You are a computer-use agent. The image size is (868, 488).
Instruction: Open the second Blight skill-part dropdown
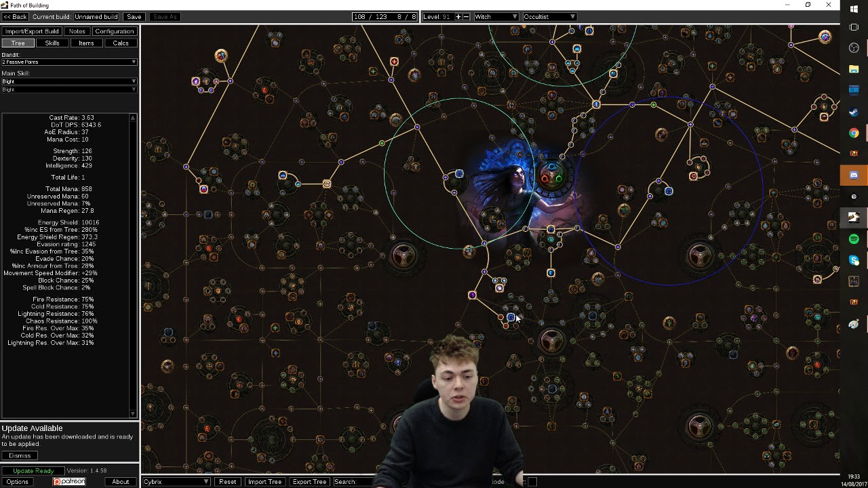coord(68,89)
